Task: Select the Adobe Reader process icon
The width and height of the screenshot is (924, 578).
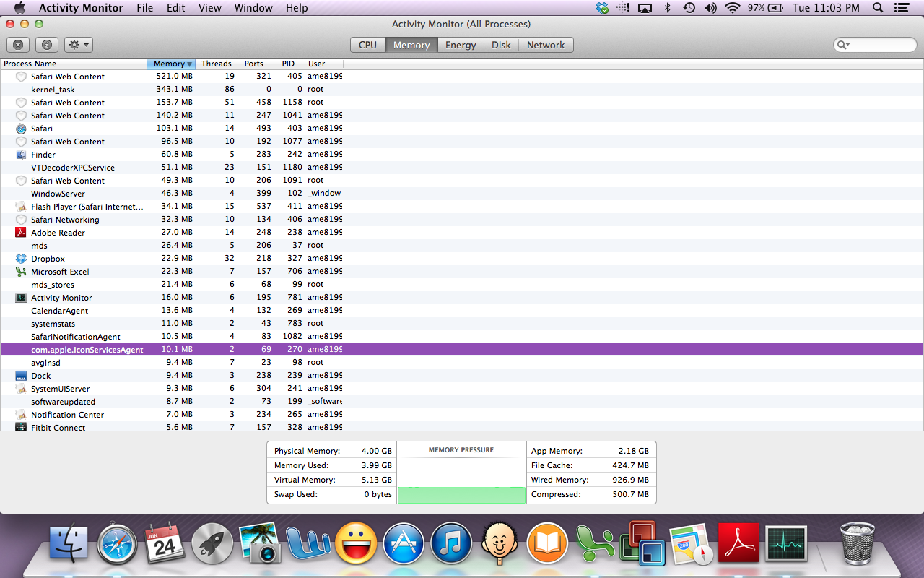Action: click(21, 233)
